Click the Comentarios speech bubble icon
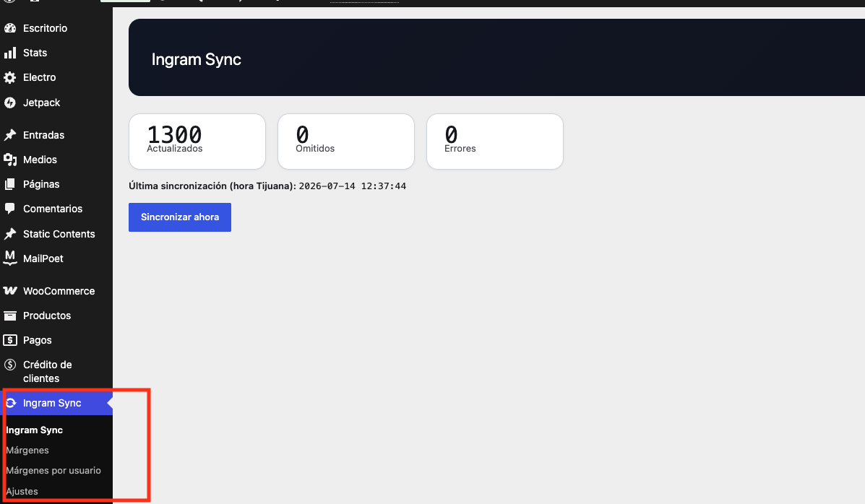 tap(10, 209)
